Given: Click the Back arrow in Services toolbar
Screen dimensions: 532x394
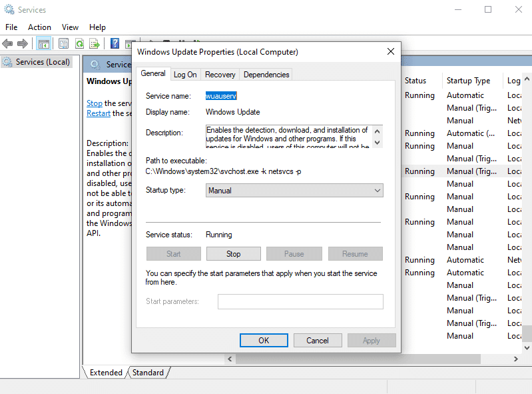Looking at the screenshot, I should point(7,44).
